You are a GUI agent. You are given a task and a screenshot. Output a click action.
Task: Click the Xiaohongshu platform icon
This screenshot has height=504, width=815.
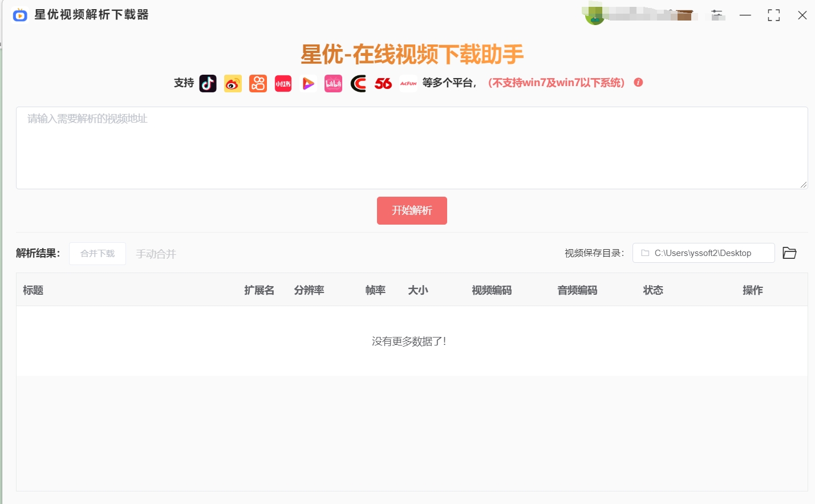283,83
